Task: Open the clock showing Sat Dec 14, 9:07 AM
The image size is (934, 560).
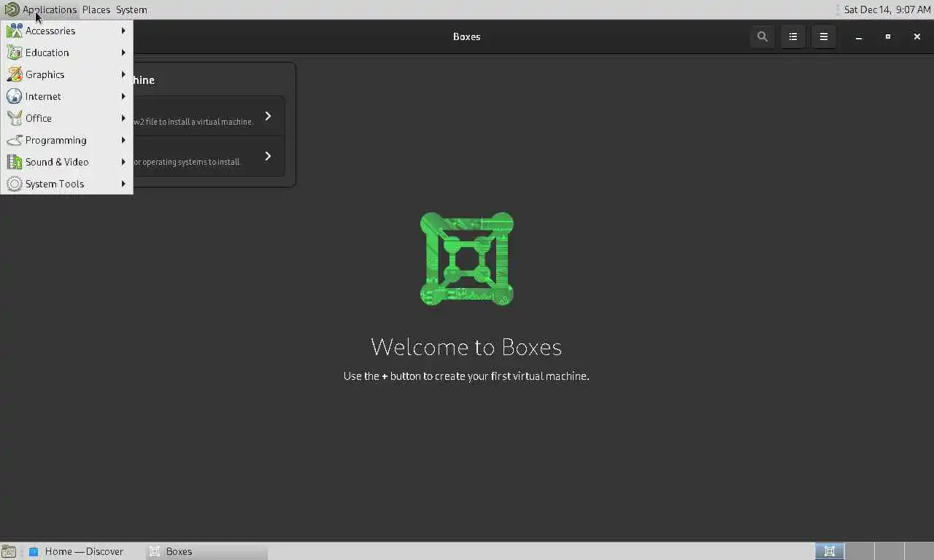Action: [887, 9]
